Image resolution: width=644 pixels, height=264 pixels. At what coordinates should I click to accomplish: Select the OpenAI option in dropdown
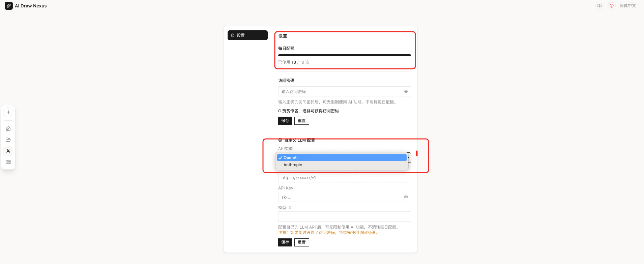(x=291, y=158)
